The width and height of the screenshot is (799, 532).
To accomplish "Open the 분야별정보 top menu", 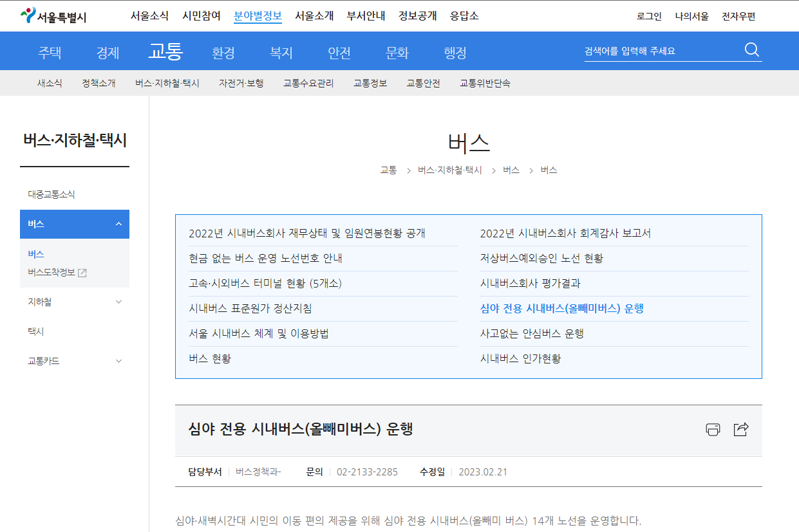I will tap(258, 15).
